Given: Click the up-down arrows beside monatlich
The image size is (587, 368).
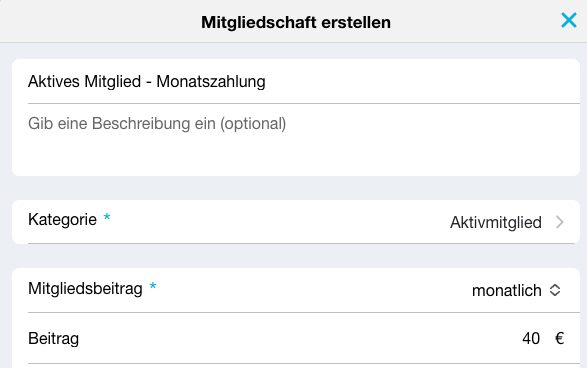Looking at the screenshot, I should (555, 290).
